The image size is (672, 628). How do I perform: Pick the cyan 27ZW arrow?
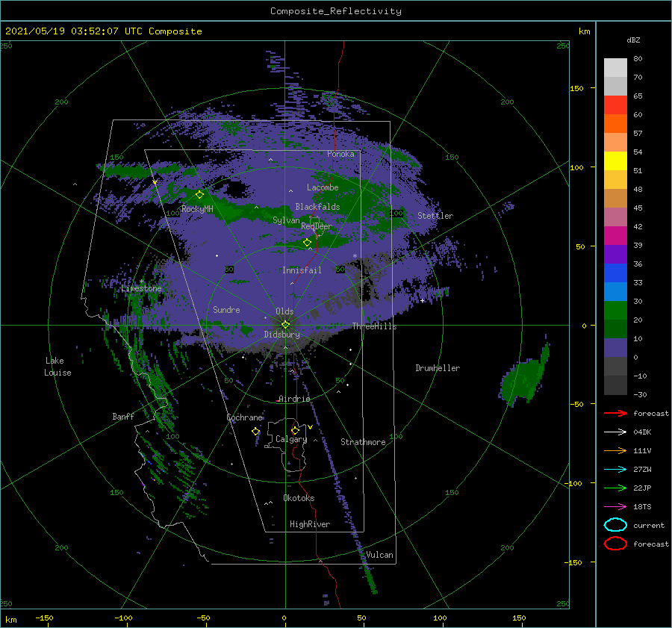(615, 470)
